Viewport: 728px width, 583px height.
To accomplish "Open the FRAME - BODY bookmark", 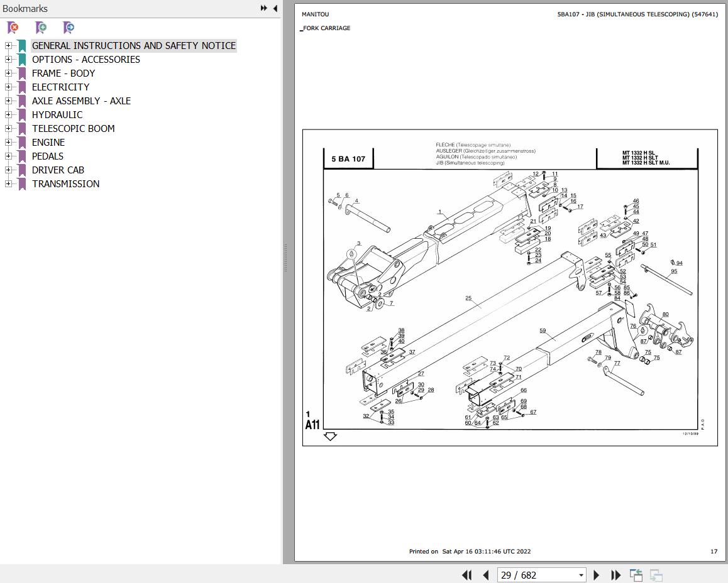I will click(x=63, y=74).
